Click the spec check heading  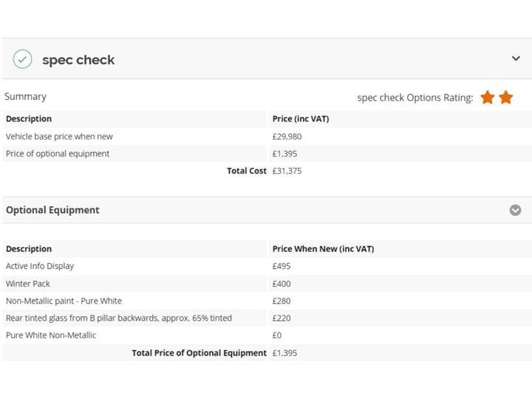point(78,60)
